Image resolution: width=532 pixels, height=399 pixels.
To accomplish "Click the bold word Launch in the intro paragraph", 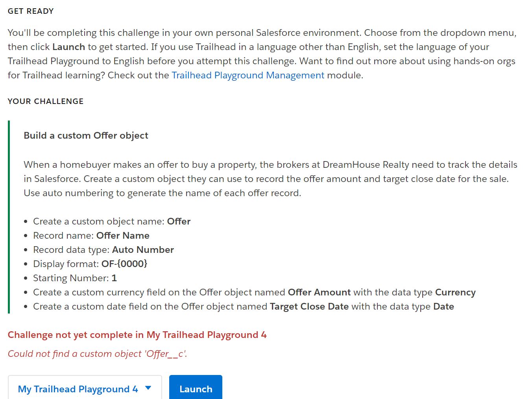I will point(68,47).
